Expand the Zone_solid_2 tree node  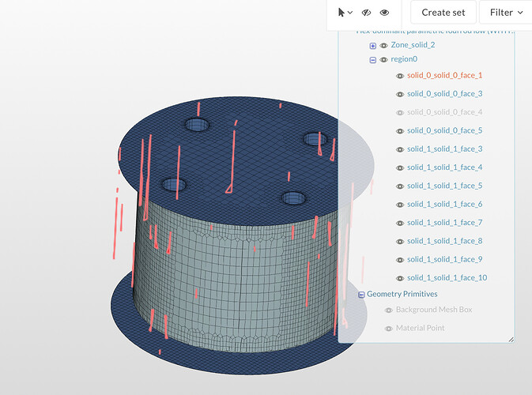[373, 46]
